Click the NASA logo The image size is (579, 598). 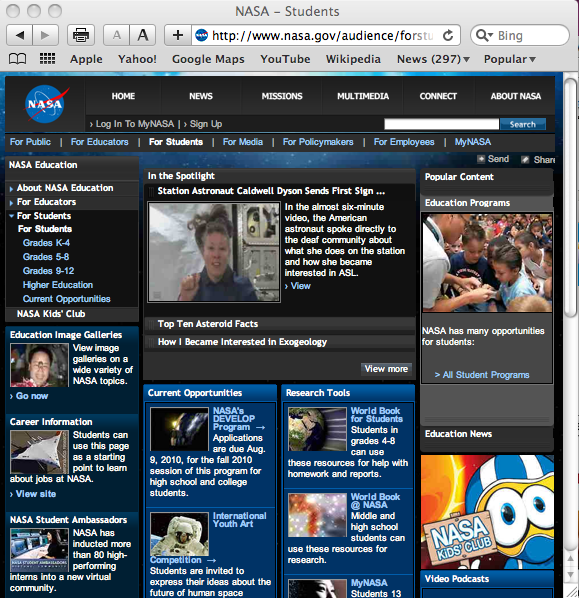coord(45,104)
